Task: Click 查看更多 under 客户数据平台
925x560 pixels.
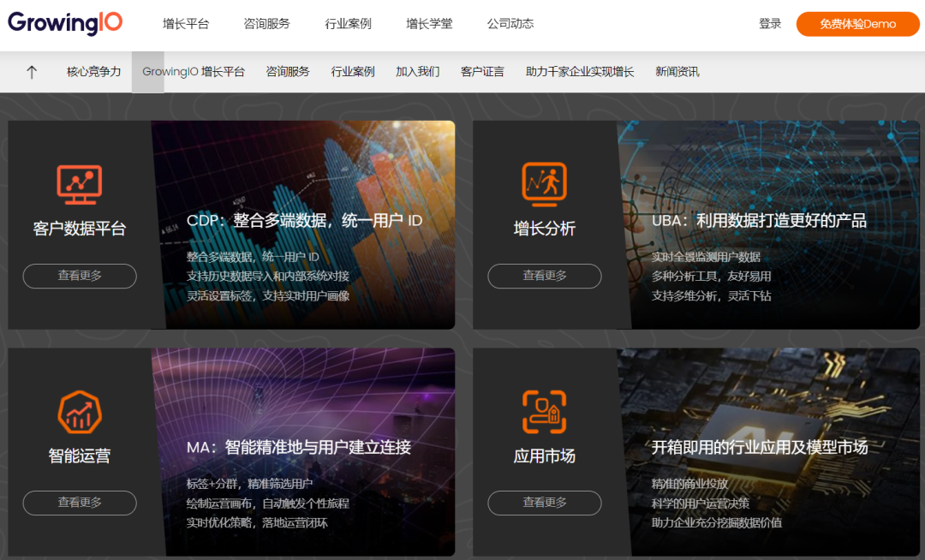Action: click(80, 276)
